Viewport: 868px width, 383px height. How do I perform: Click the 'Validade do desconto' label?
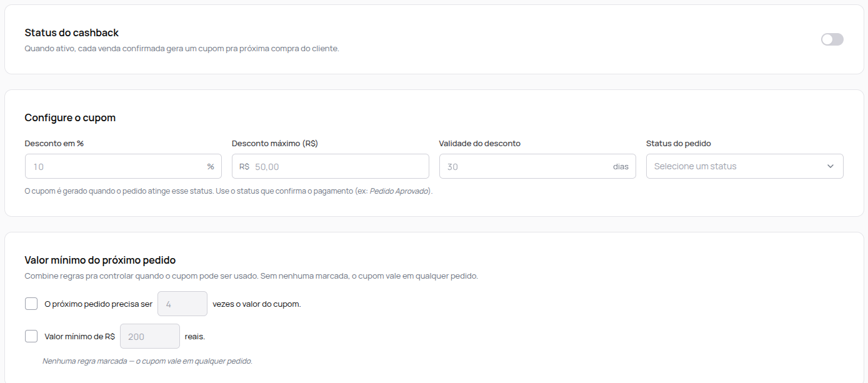point(480,143)
